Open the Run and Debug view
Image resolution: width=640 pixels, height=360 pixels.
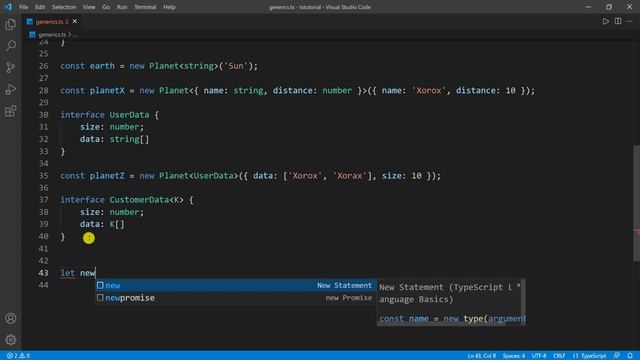click(11, 89)
